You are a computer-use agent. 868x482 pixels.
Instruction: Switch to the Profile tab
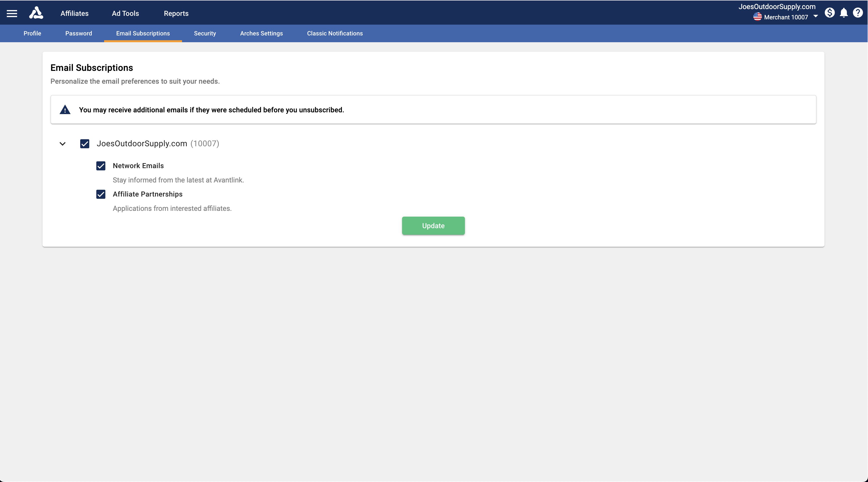[x=32, y=33]
